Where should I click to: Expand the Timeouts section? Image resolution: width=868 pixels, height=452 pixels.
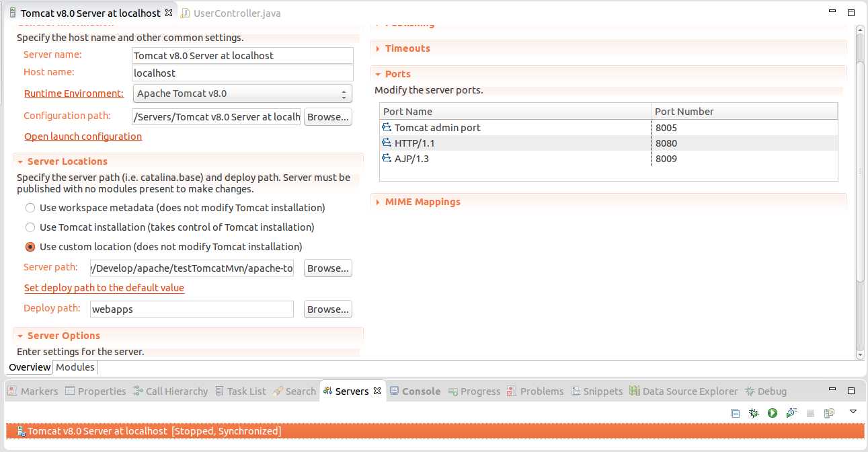pyautogui.click(x=379, y=48)
